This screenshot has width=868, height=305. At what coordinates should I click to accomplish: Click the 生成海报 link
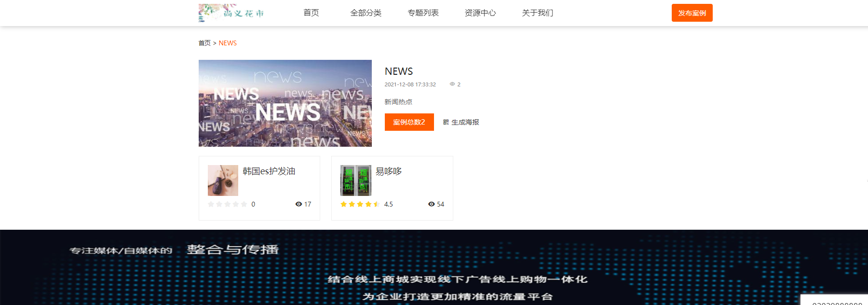(x=465, y=122)
